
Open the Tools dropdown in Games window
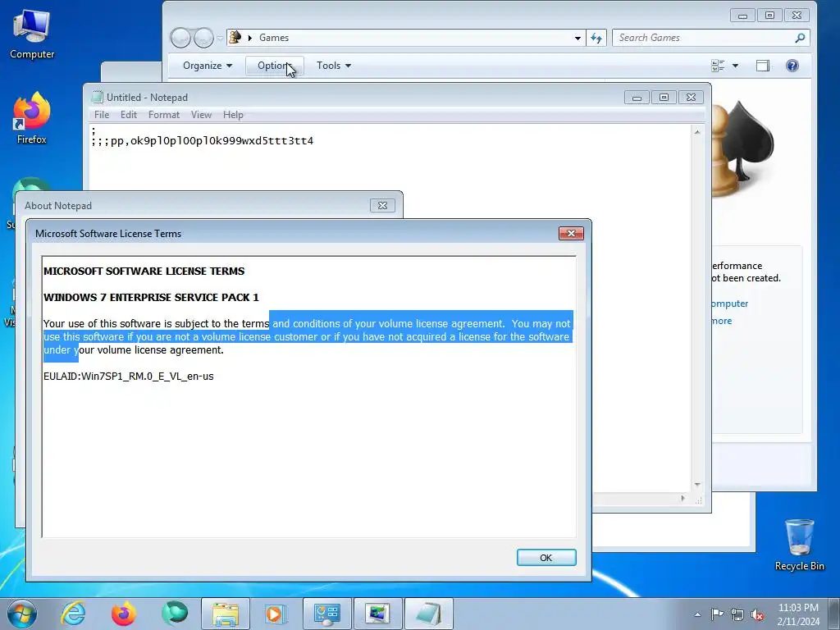click(x=333, y=66)
